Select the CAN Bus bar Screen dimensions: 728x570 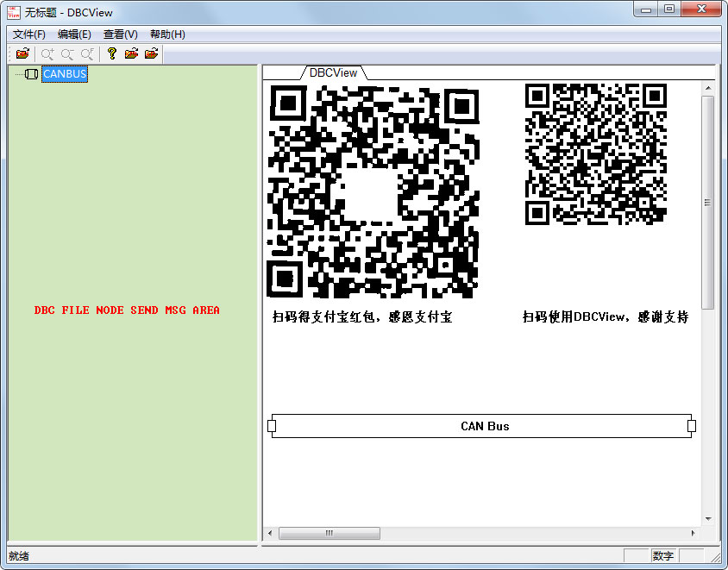pyautogui.click(x=482, y=426)
